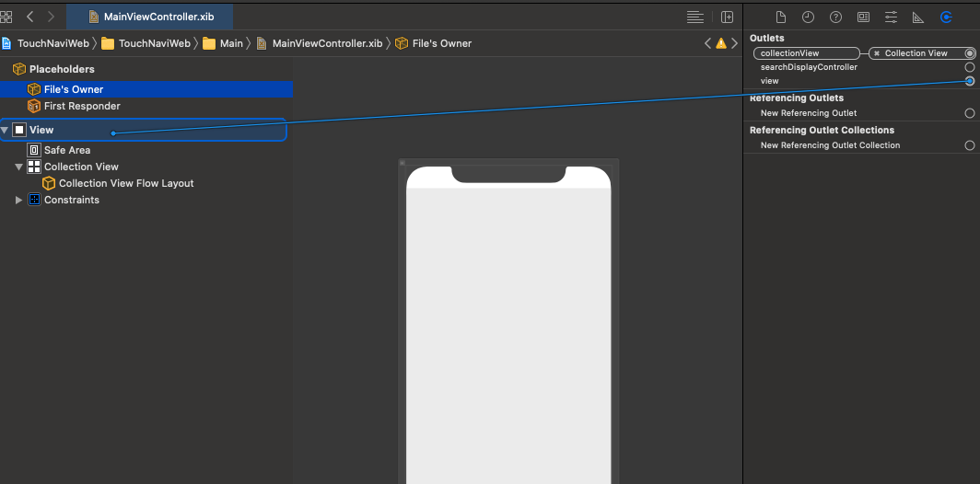Collapse the View disclosure triangle
The height and width of the screenshot is (484, 980).
[x=6, y=131]
